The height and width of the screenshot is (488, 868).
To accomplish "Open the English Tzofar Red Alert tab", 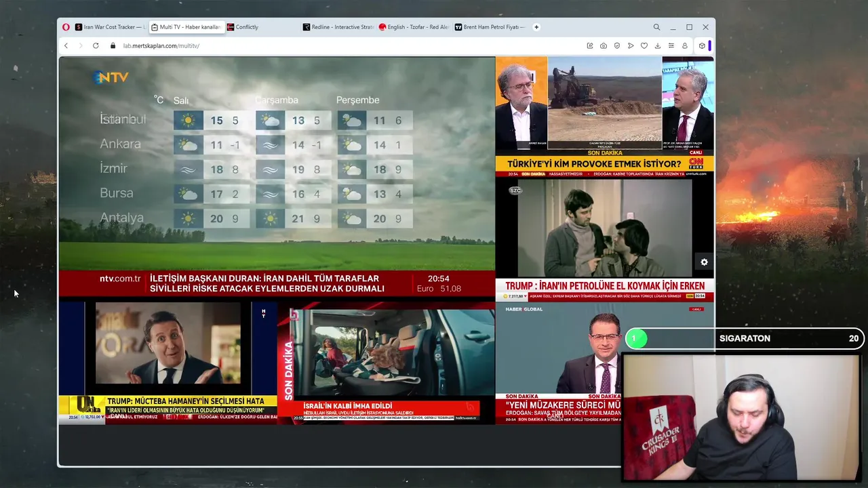I will click(x=414, y=27).
